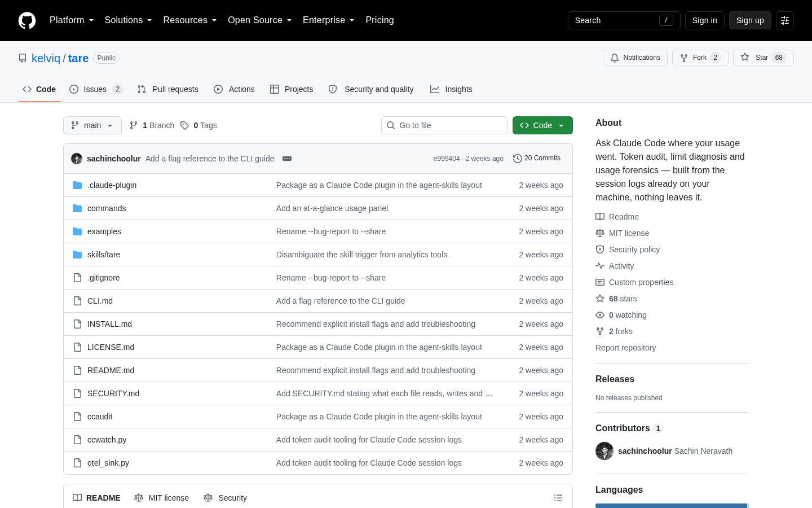This screenshot has width=812, height=508.
Task: Open MIT license link in About
Action: (x=623, y=233)
